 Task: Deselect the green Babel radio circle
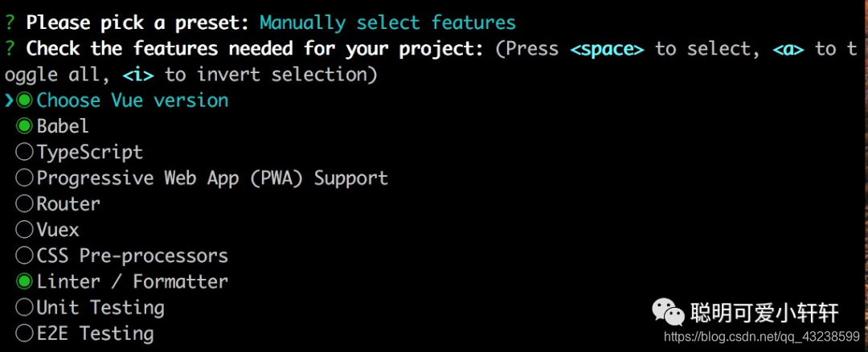[24, 126]
